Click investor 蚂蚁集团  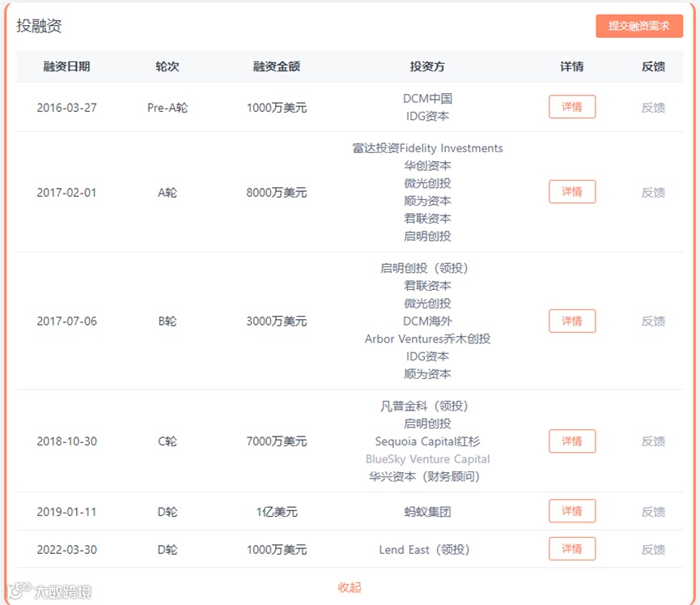[427, 512]
